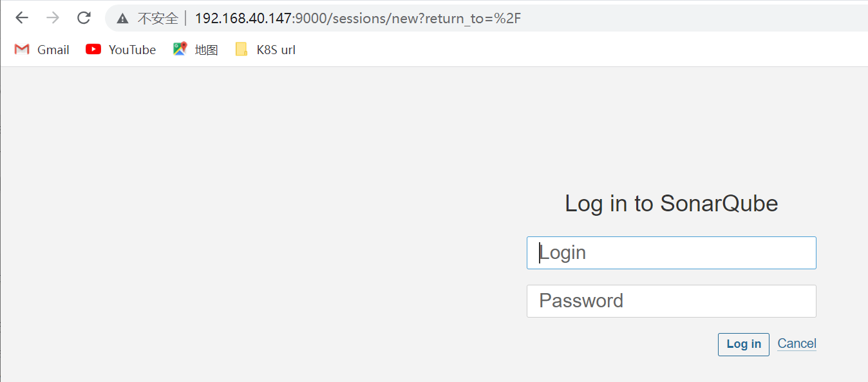Click the yellow K8S url folder icon
This screenshot has height=382, width=868.
pyautogui.click(x=241, y=50)
